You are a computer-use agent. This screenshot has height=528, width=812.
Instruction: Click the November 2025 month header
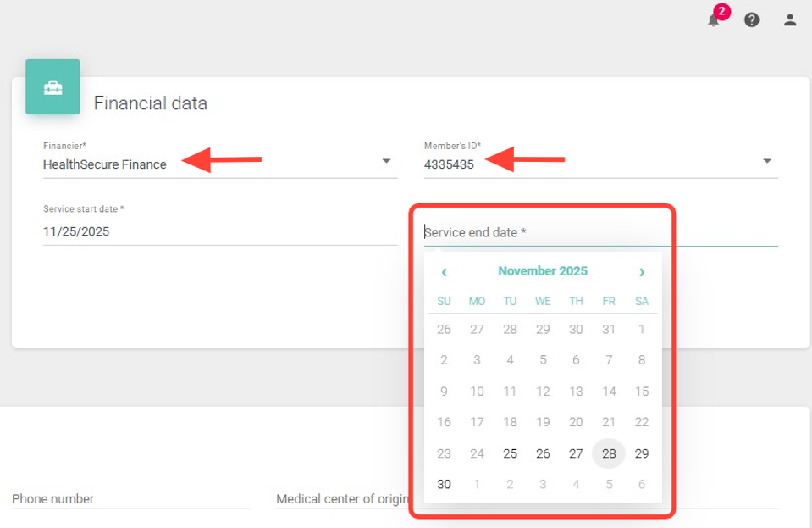point(542,271)
